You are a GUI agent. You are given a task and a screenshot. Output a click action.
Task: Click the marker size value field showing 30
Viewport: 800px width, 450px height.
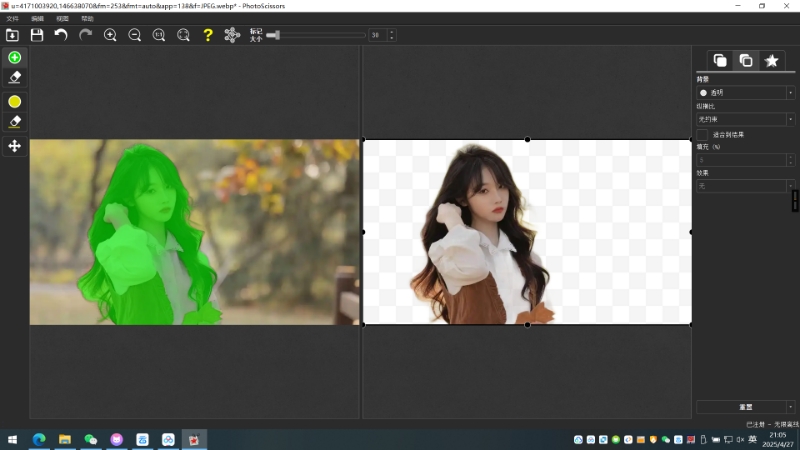tap(378, 35)
